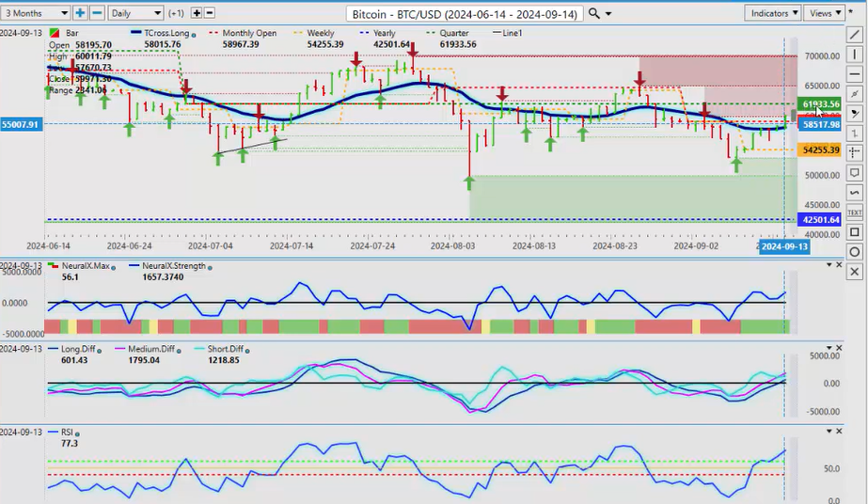
Task: Click the green 61933.56 price tag
Action: [x=819, y=104]
